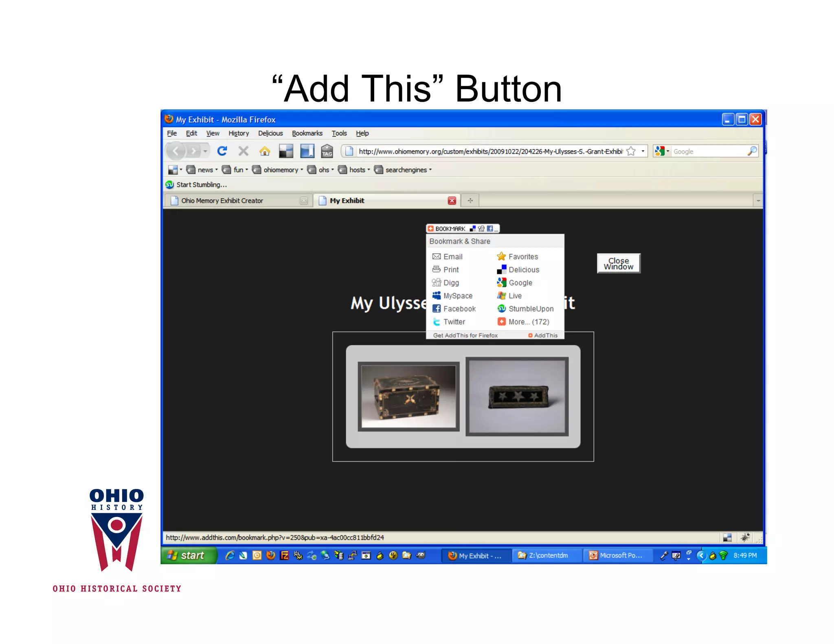Screen dimensions: 834x644
Task: Expand the ohiomemory bookmarks folder
Action: 278,170
